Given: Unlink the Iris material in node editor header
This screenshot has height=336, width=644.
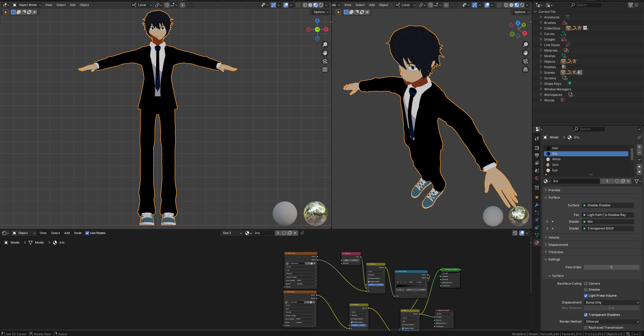Looking at the screenshot, I should (295, 233).
